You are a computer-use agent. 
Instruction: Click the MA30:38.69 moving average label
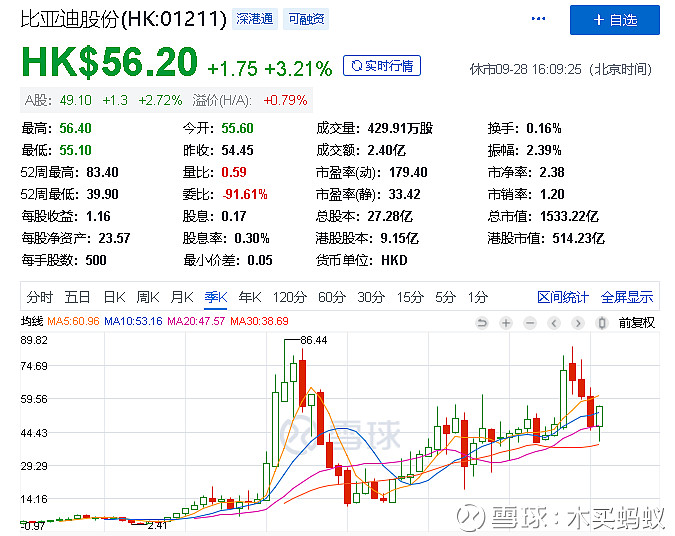pyautogui.click(x=259, y=321)
